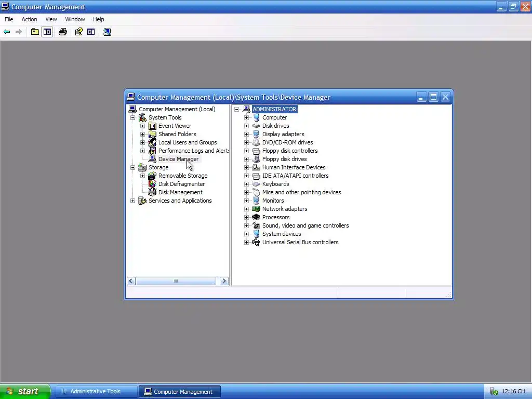The height and width of the screenshot is (399, 532).
Task: Select Computer Management (Local) root item
Action: coord(177,109)
